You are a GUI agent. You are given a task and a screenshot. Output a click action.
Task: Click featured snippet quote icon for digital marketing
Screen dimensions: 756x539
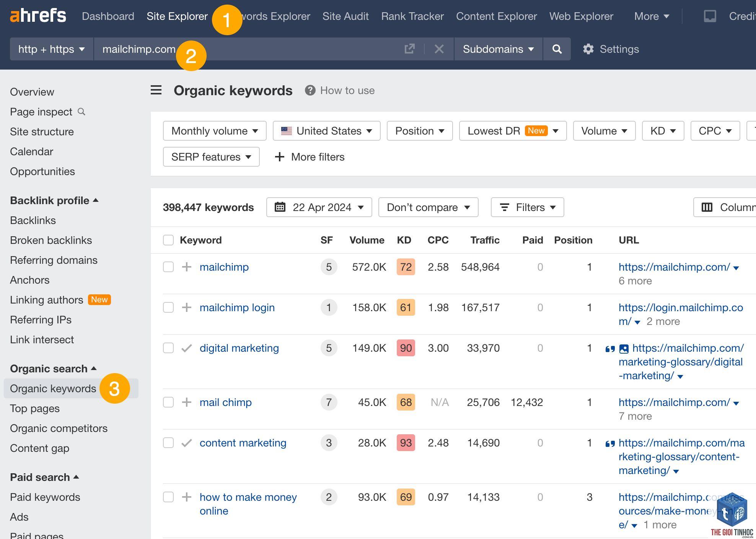[610, 349]
